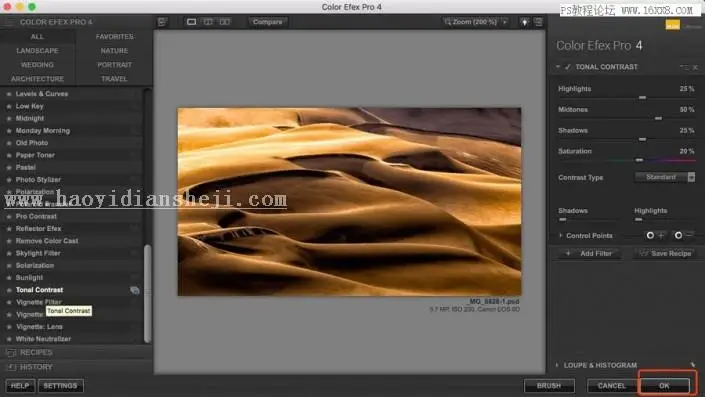The width and height of the screenshot is (705, 397).
Task: Click the OK button
Action: tap(664, 386)
